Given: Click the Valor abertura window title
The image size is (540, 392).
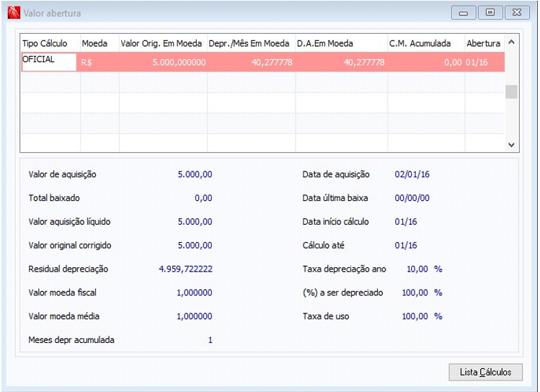Looking at the screenshot, I should coord(53,13).
